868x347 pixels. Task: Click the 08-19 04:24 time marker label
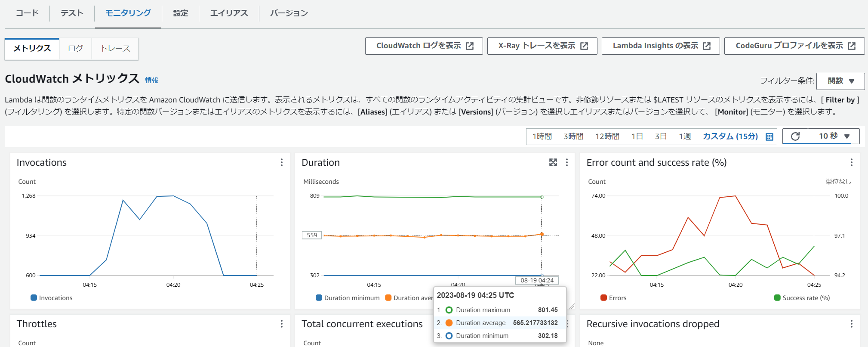pos(537,280)
